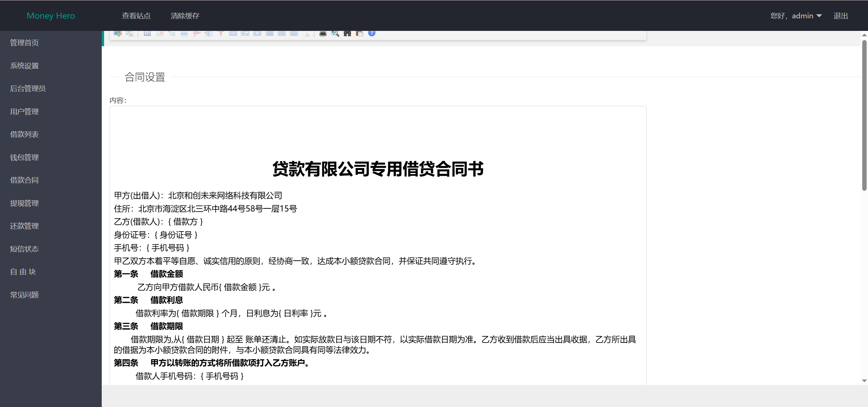868x407 pixels.
Task: Click the 查看站点 link in top bar
Action: pyautogui.click(x=136, y=16)
